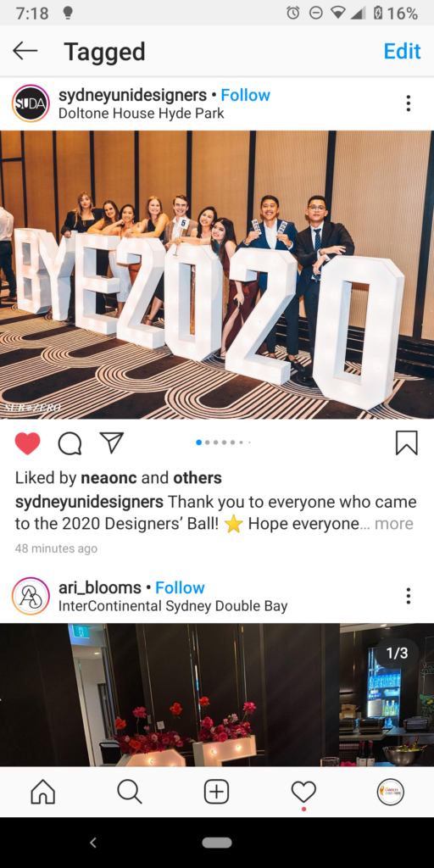Open Doltone House Hyde Park location
The width and height of the screenshot is (434, 868).
142,114
